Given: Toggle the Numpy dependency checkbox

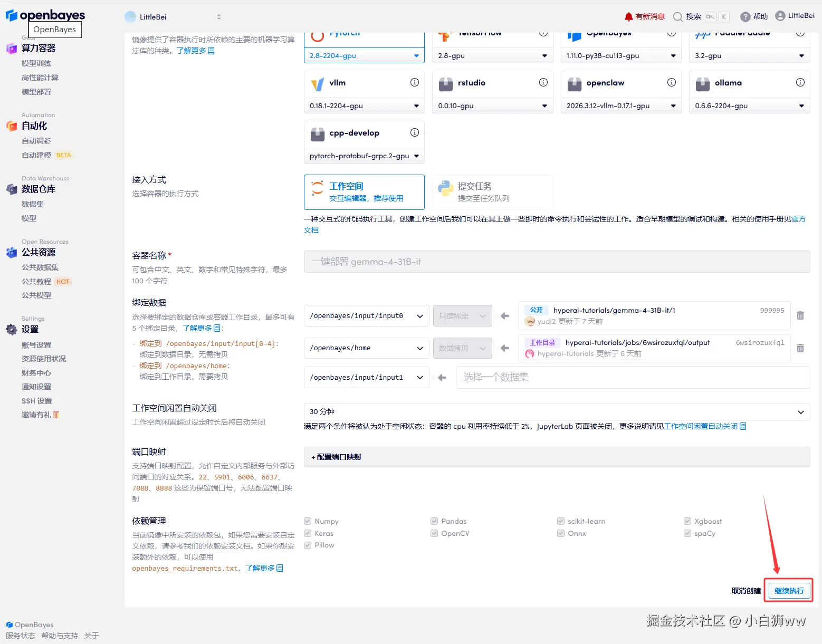Looking at the screenshot, I should [x=308, y=521].
